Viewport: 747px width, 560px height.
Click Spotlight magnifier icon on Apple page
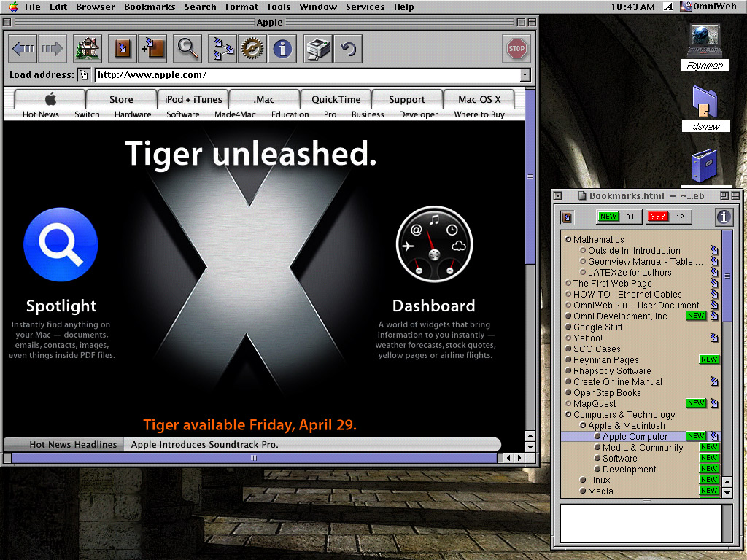pos(61,244)
